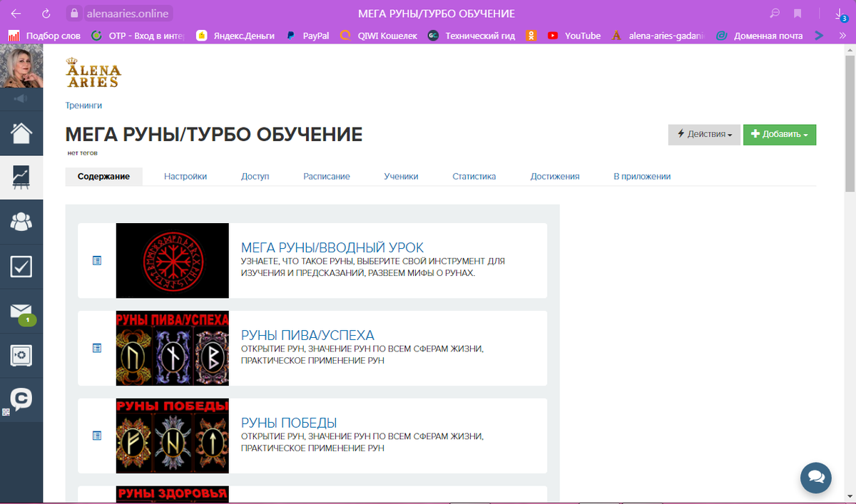Open the trainings chart board section
The width and height of the screenshot is (856, 504).
[x=21, y=178]
